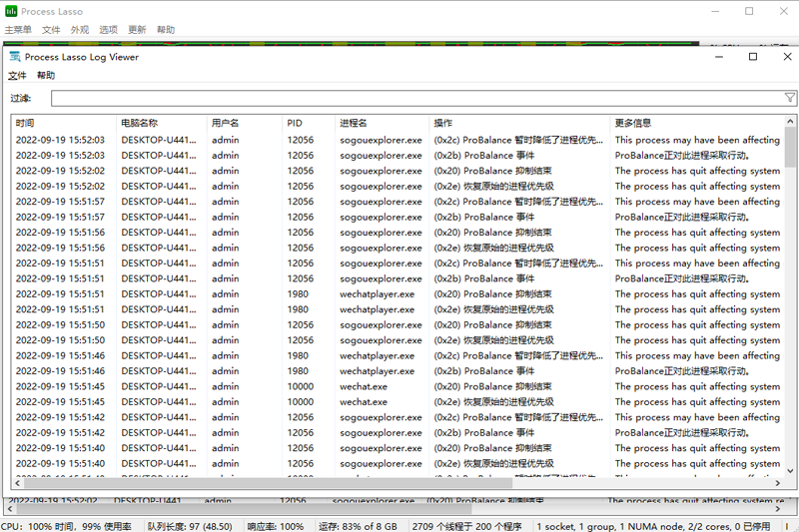Viewport: 799px width, 532px height.
Task: Open the Log Viewer 文件 menu
Action: click(17, 76)
